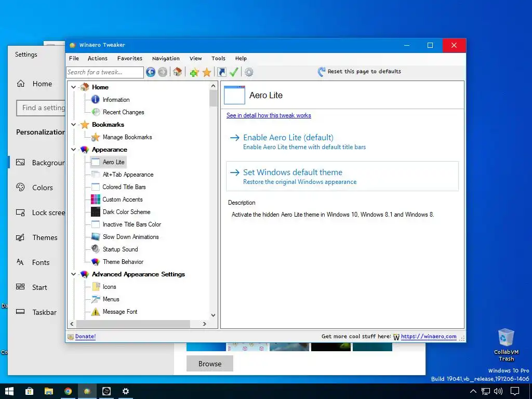Click the back navigation arrow icon
Screen dimensions: 532x399
pos(151,72)
